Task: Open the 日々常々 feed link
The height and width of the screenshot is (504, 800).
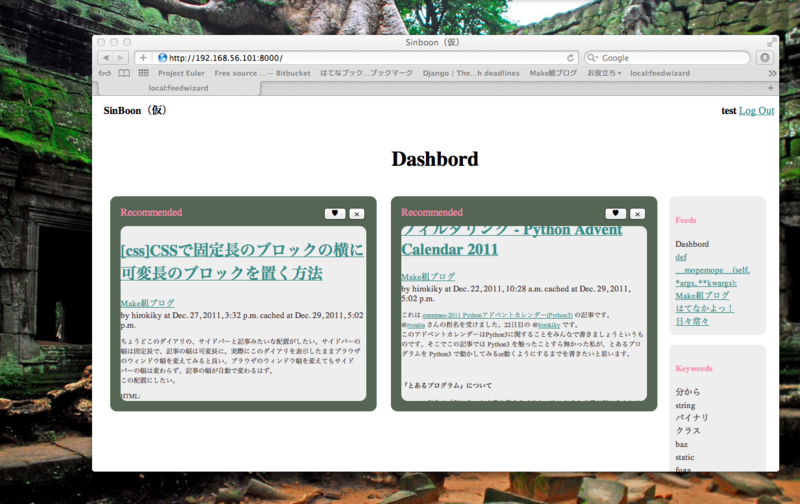Action: 692,321
